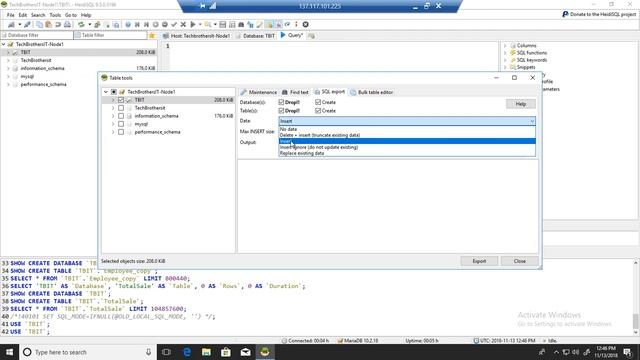Switch to the Maintenance tab
The width and height of the screenshot is (640, 360).
(x=259, y=92)
